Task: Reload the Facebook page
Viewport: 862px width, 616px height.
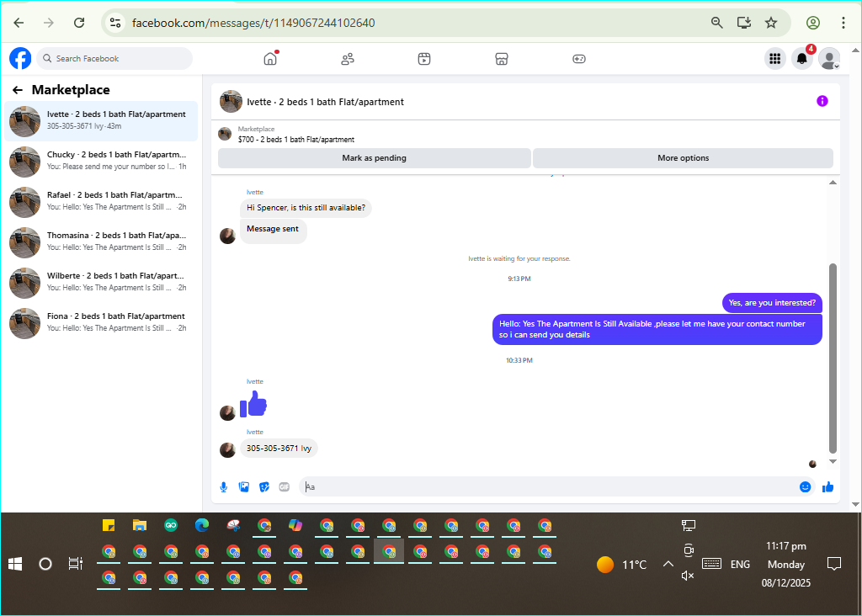Action: 79,23
